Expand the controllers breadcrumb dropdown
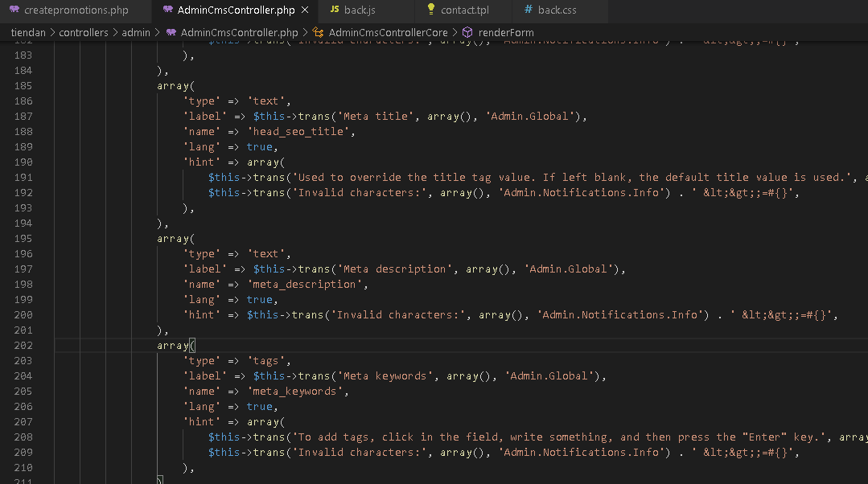This screenshot has width=868, height=484. [x=84, y=33]
